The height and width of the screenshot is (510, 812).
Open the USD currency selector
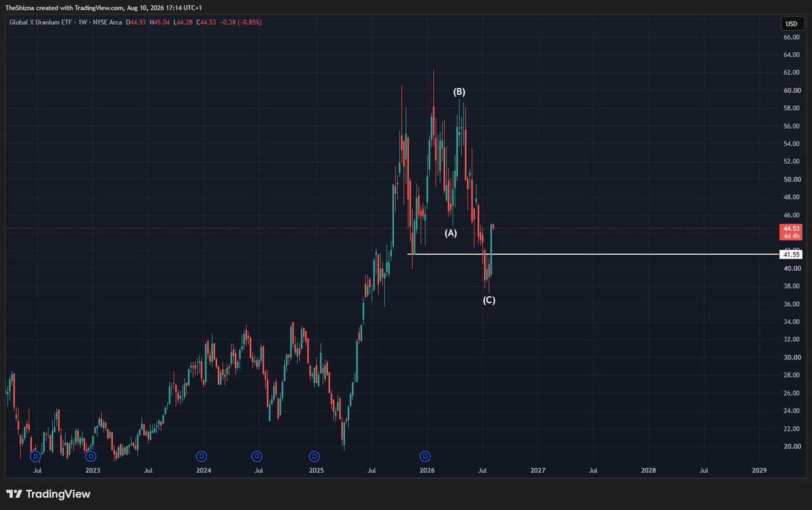(790, 24)
